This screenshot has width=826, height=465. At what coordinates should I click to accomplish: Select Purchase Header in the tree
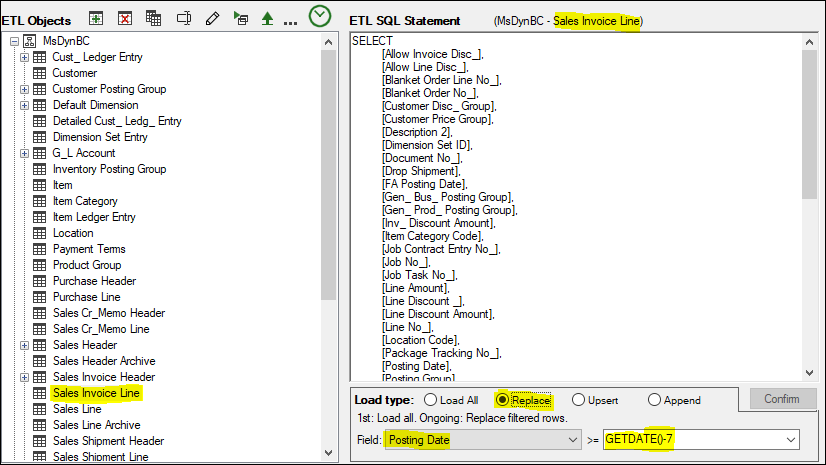tap(94, 281)
